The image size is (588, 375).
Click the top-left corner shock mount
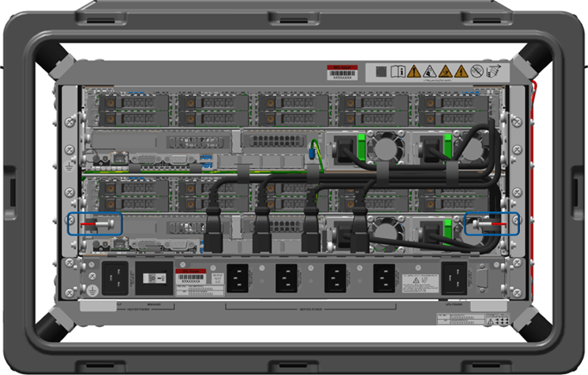pos(56,59)
